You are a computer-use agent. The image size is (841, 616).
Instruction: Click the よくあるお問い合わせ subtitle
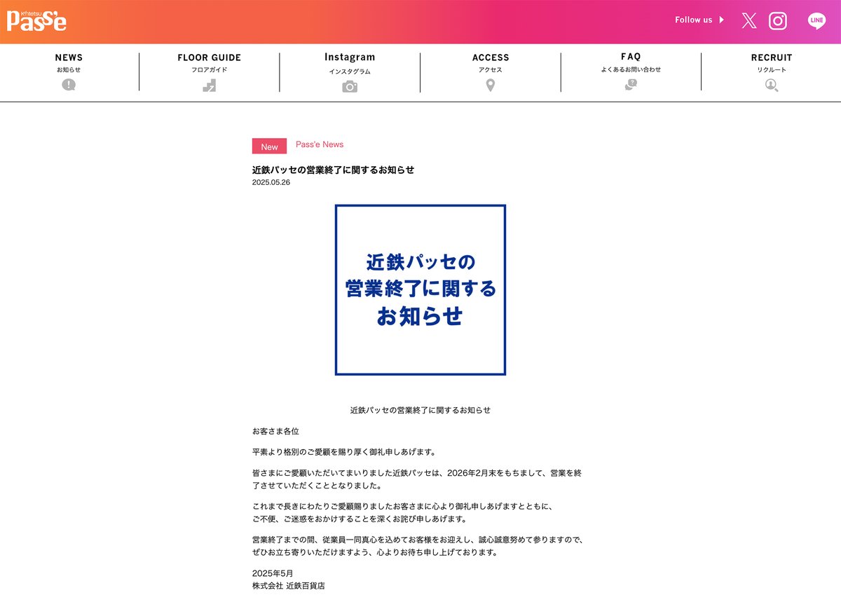(631, 69)
